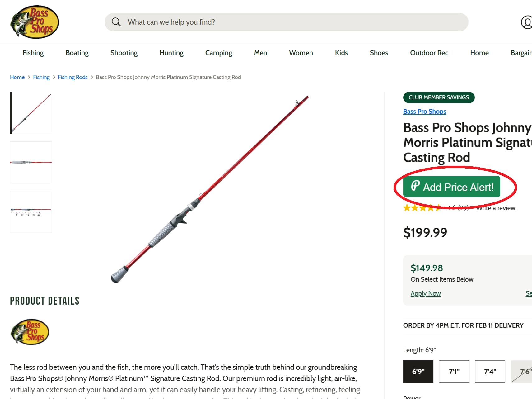532x399 pixels.
Task: Click the Add Price Alert button
Action: click(451, 186)
